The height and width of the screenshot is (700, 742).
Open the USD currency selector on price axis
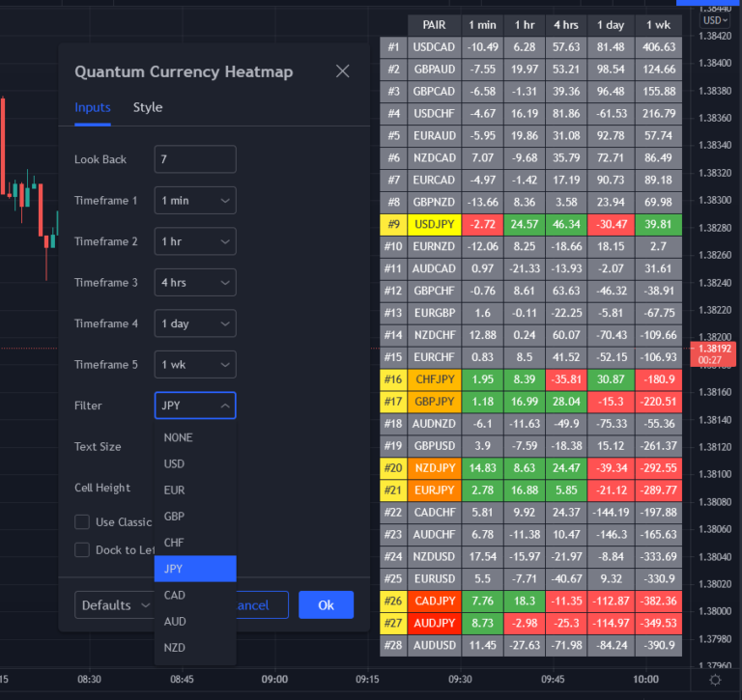(x=715, y=20)
